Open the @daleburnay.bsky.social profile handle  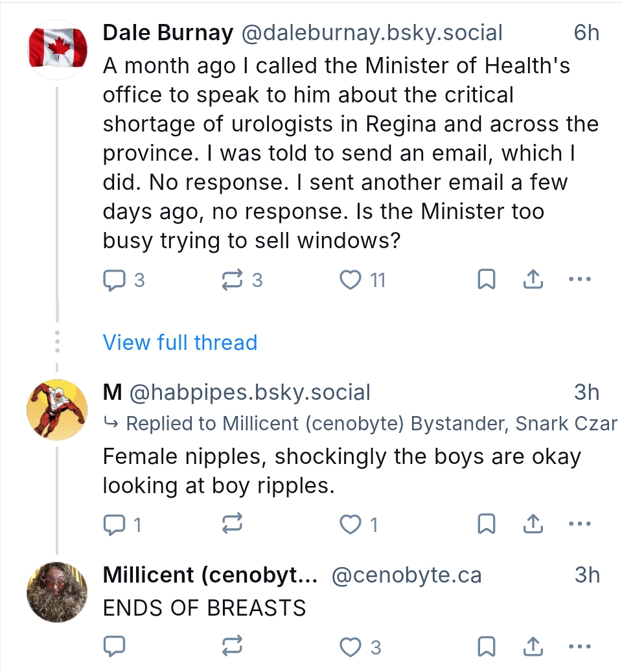[x=371, y=32]
